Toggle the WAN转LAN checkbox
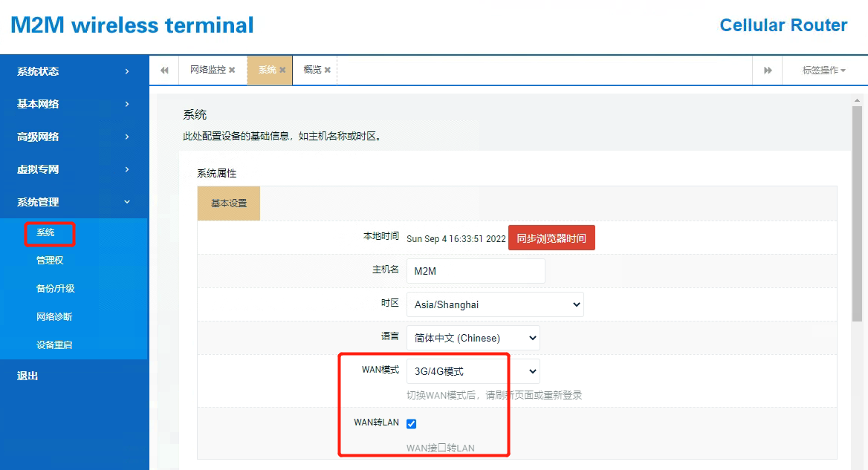Image resolution: width=868 pixels, height=470 pixels. pyautogui.click(x=412, y=423)
